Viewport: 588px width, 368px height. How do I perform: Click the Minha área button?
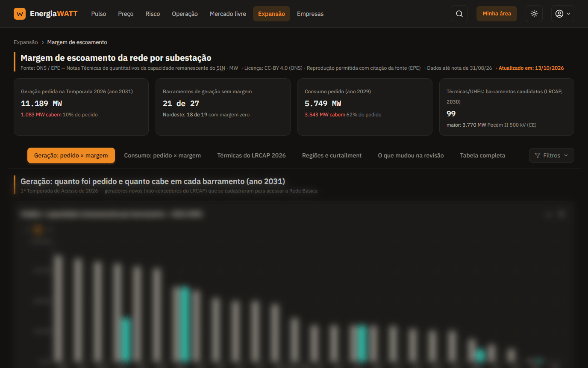497,14
